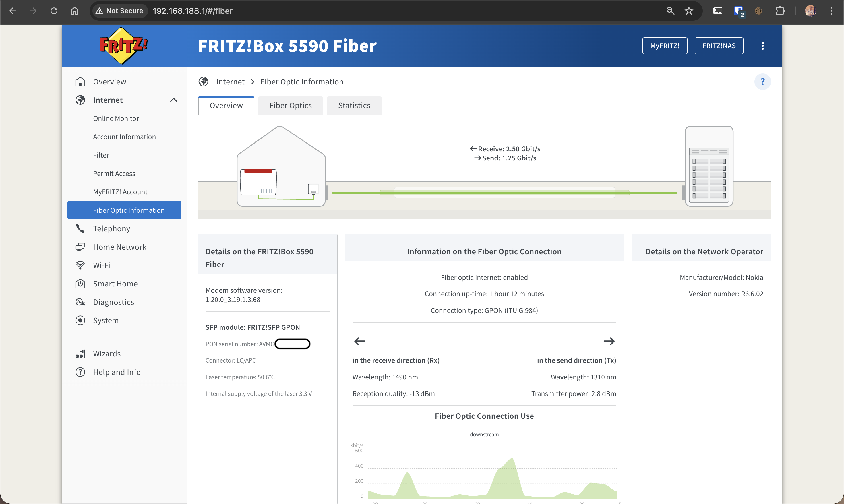Click the Diagnostics icon

(x=80, y=302)
